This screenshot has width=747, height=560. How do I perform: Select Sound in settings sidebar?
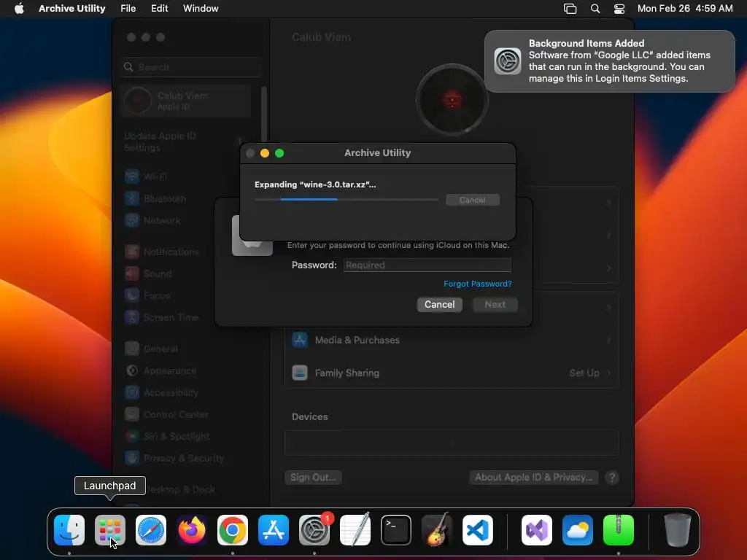(x=158, y=274)
